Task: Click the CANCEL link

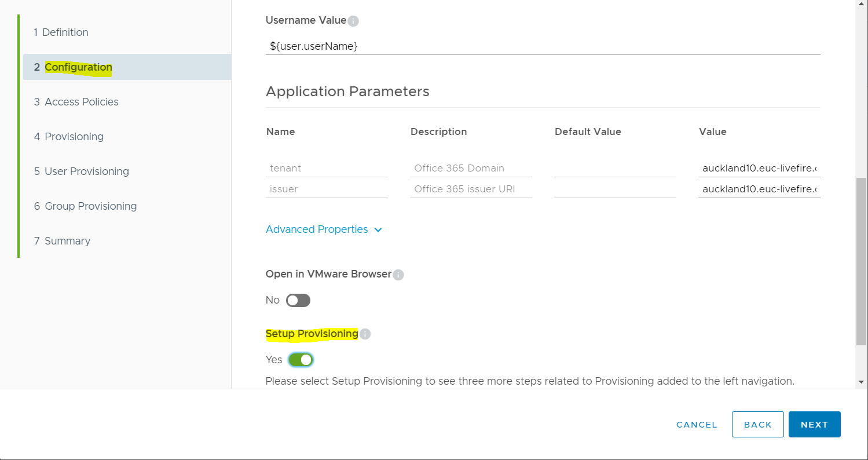Action: 697,425
